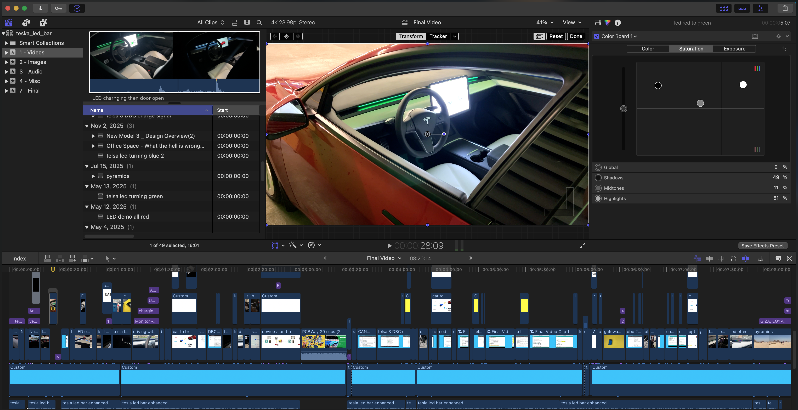Go back in timeline history
This screenshot has height=410, width=798.
coord(325,258)
